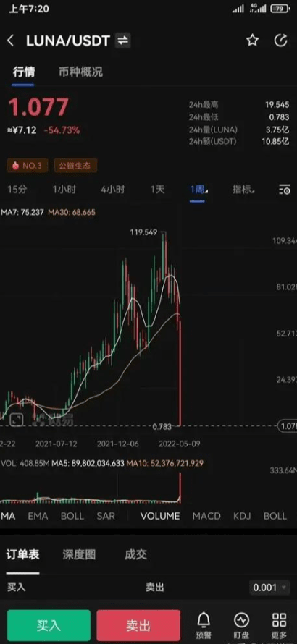Open the 更多 more grid icon
Image resolution: width=297 pixels, height=644 pixels.
click(x=280, y=625)
